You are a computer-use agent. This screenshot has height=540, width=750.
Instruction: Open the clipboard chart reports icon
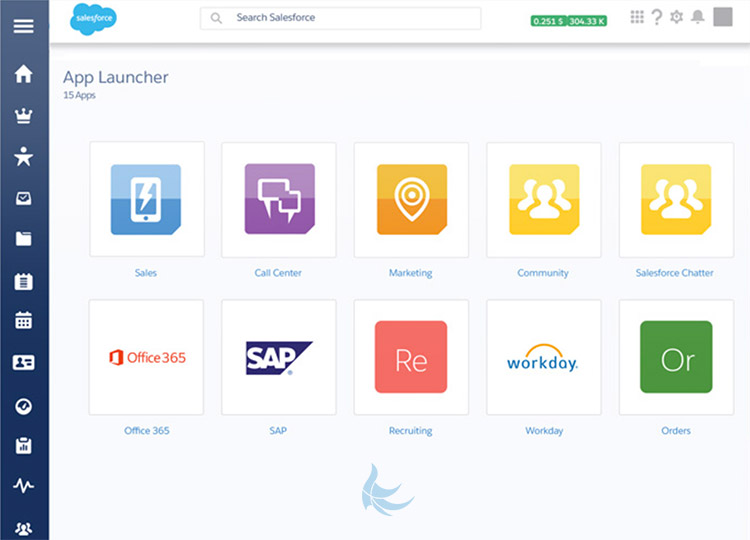[23, 445]
